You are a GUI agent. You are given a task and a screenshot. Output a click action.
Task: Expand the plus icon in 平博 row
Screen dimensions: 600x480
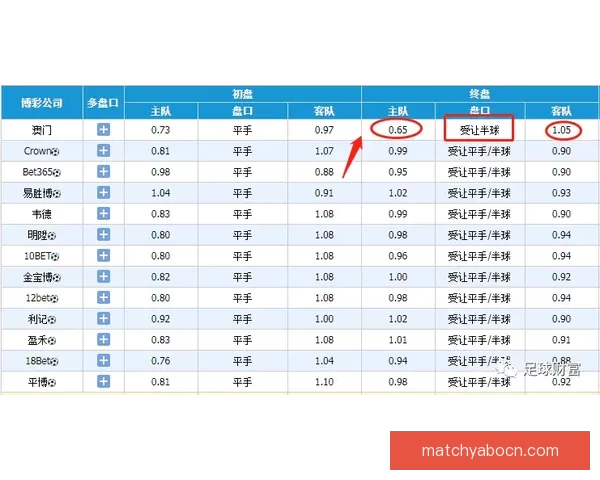tap(103, 381)
